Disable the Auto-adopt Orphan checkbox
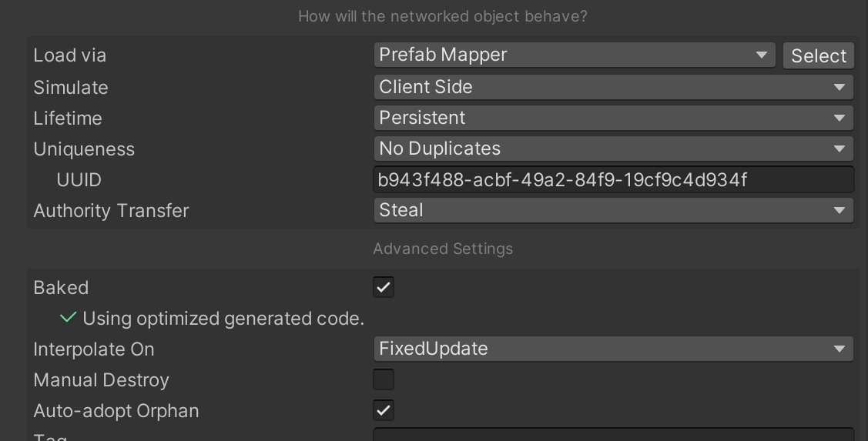The image size is (868, 441). tap(384, 410)
